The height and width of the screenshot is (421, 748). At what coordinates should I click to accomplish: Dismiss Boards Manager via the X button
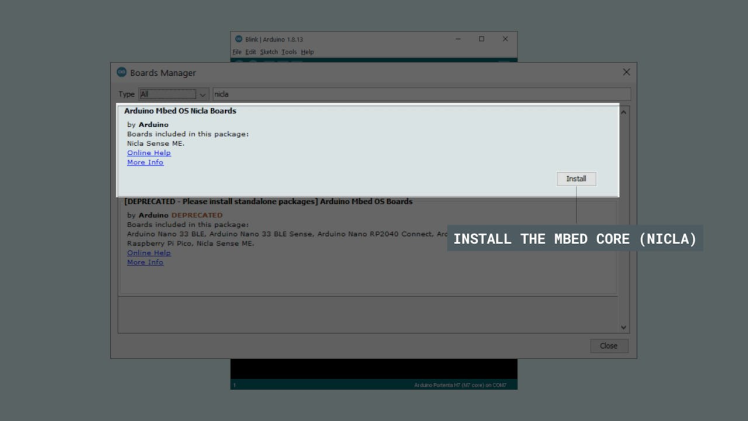coord(626,72)
